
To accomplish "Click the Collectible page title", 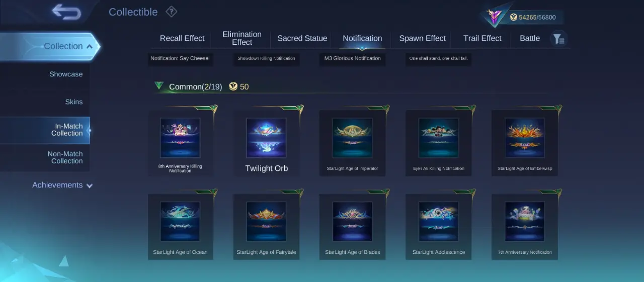I will [x=133, y=12].
